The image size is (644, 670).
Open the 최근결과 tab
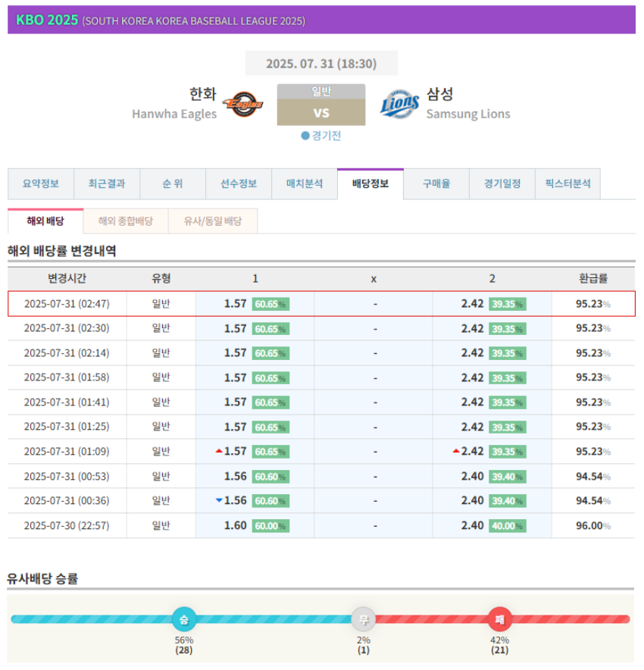pyautogui.click(x=107, y=183)
